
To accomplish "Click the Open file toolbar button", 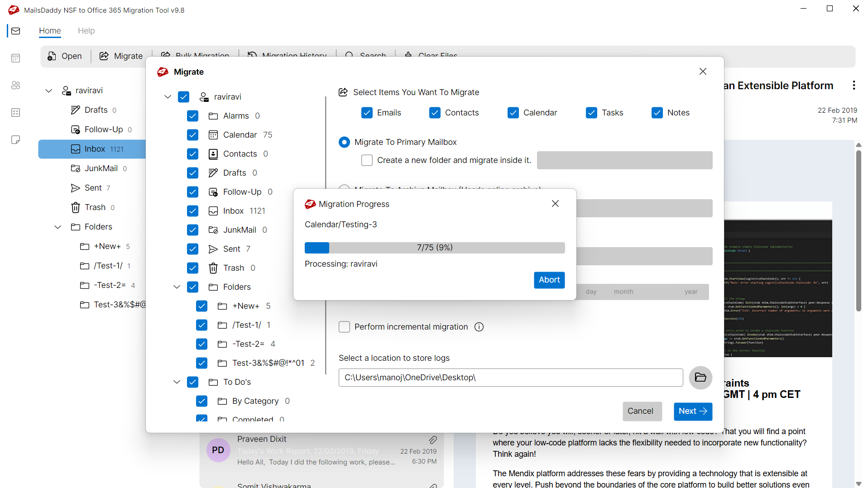I will (x=65, y=56).
